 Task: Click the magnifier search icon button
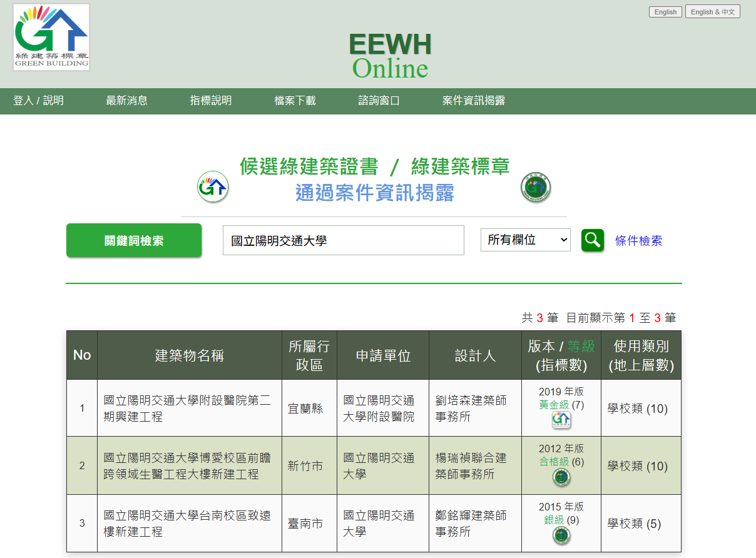pos(592,240)
